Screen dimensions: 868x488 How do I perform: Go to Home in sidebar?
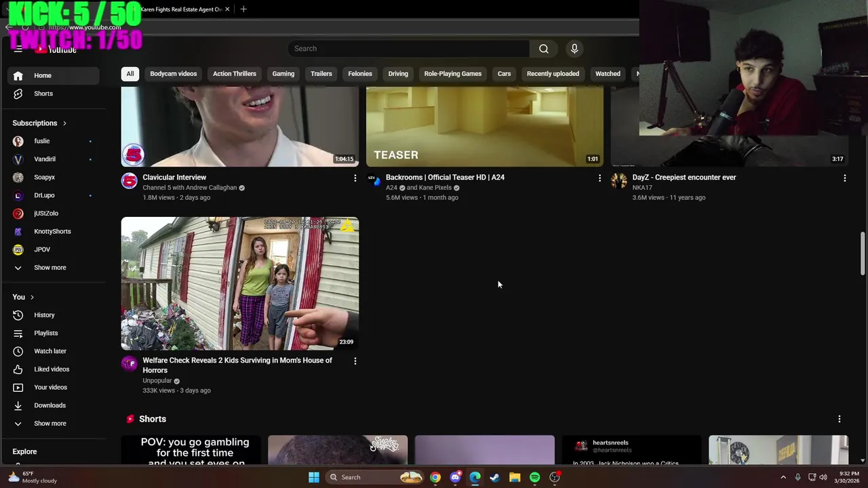(x=53, y=75)
